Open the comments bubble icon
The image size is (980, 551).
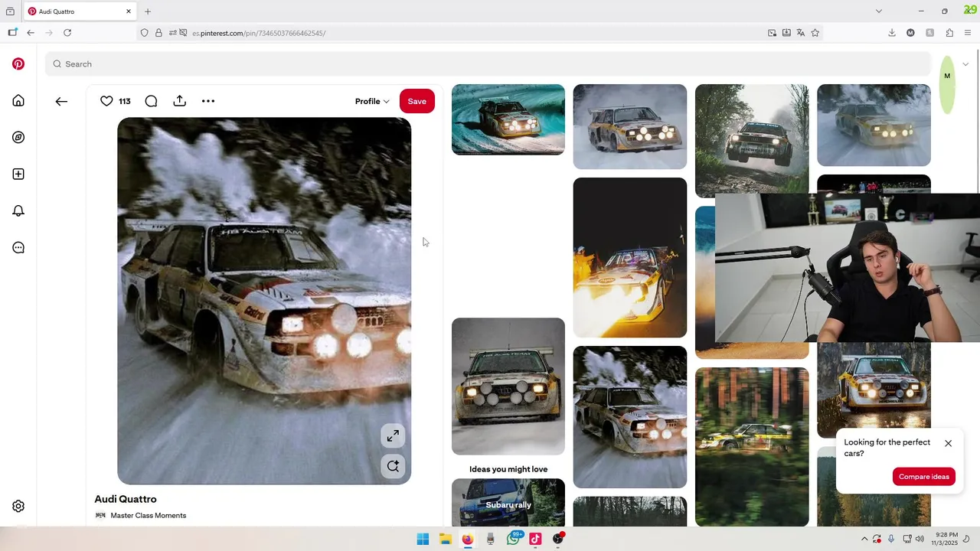pos(151,101)
